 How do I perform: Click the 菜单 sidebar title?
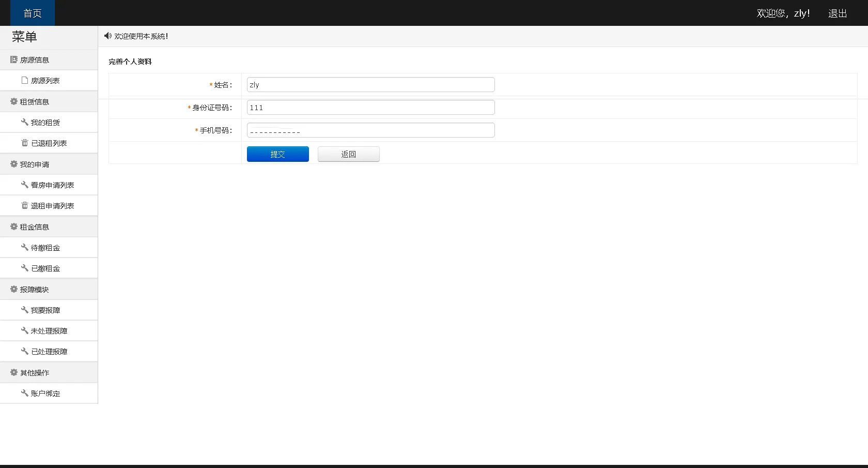click(24, 37)
